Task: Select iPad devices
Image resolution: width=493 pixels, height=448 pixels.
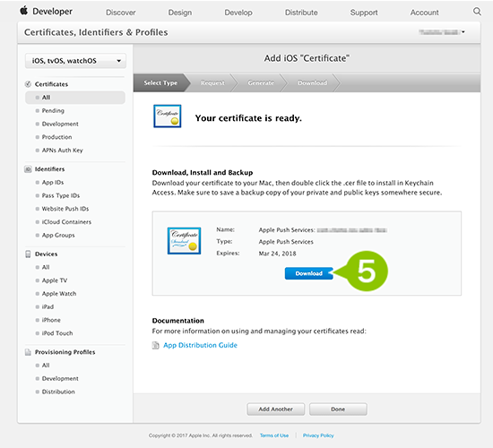Action: click(x=48, y=306)
